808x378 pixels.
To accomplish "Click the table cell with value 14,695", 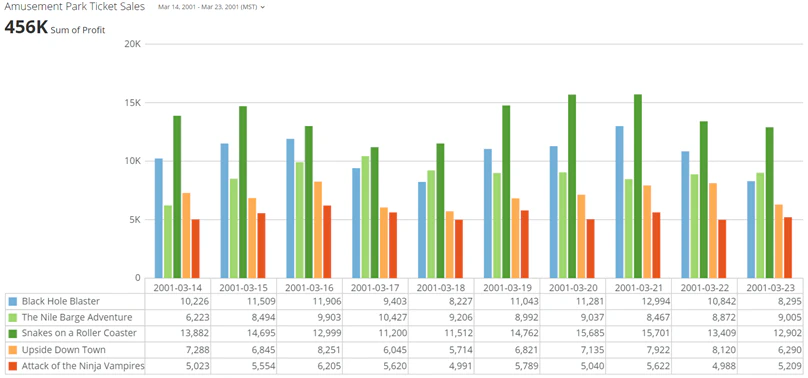I will click(243, 334).
